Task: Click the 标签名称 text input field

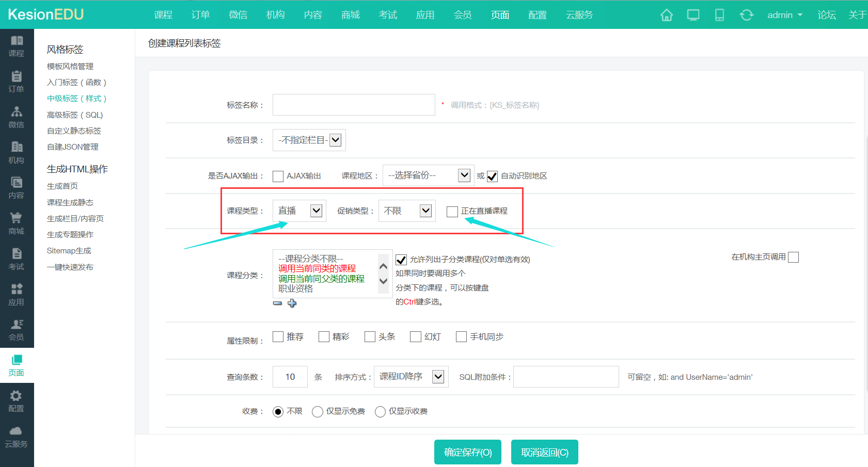Action: 354,105
